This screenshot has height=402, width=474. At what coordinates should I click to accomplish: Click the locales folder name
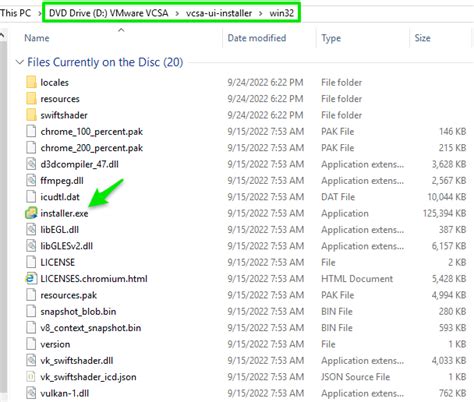coord(54,82)
